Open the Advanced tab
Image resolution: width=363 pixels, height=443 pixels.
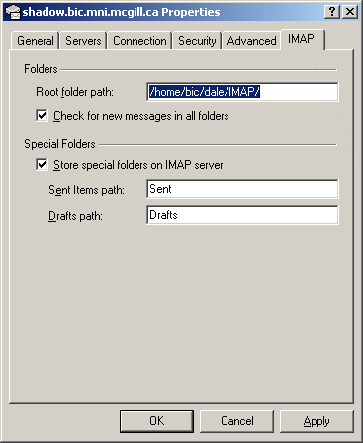(x=251, y=41)
